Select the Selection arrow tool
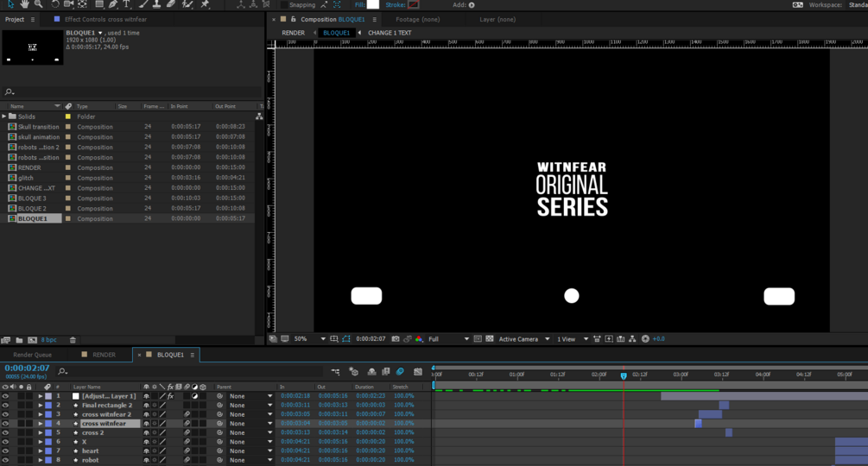This screenshot has width=868, height=466. pos(10,3)
